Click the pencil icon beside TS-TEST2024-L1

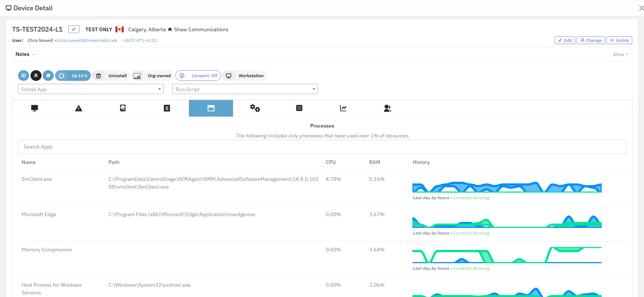74,29
